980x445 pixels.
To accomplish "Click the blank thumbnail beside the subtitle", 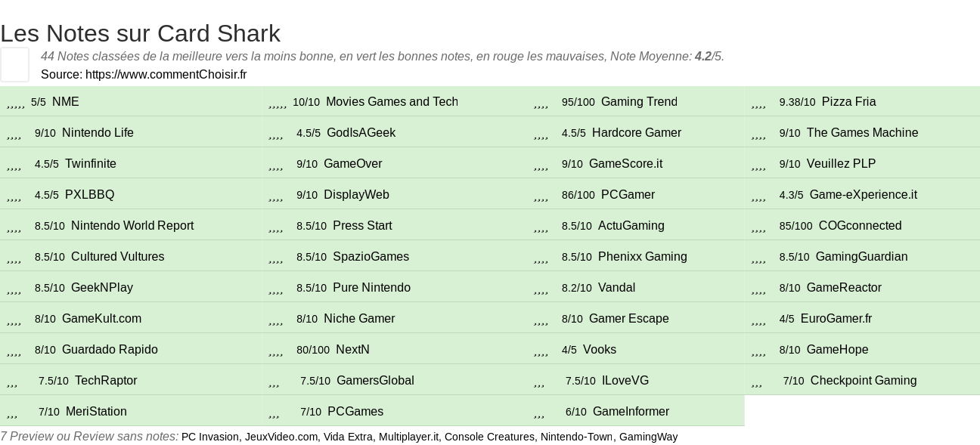I will click(x=14, y=64).
